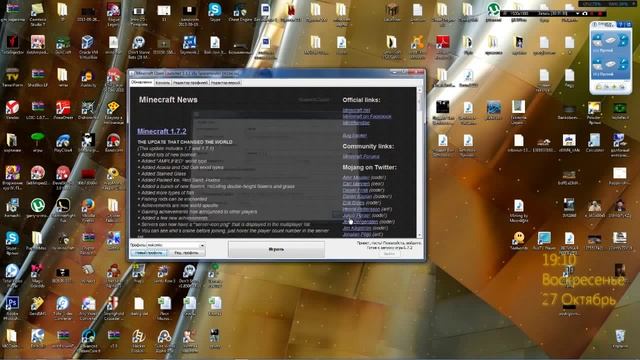The image size is (640, 360).
Task: Open the Skype shortcut in the lower left column
Action: (12, 242)
